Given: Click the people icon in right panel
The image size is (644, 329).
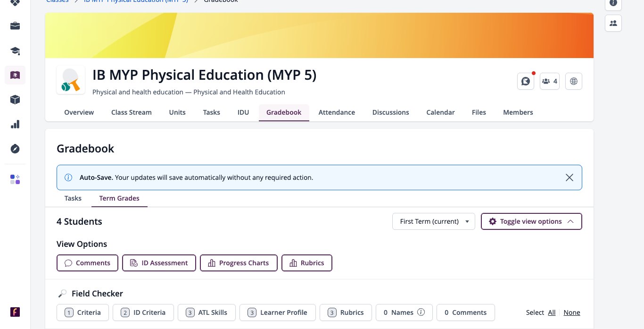Looking at the screenshot, I should point(613,23).
